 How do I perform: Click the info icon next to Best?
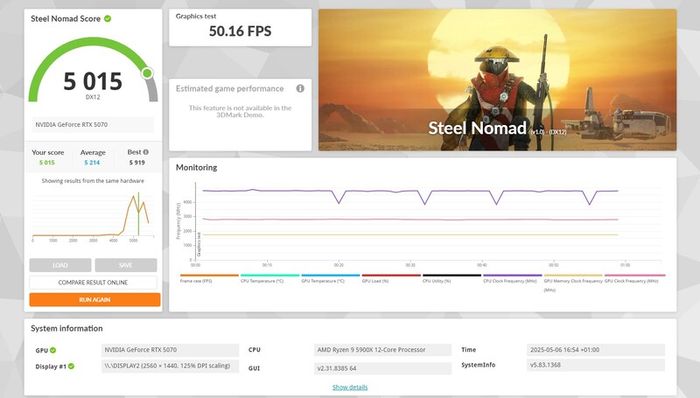coord(146,152)
